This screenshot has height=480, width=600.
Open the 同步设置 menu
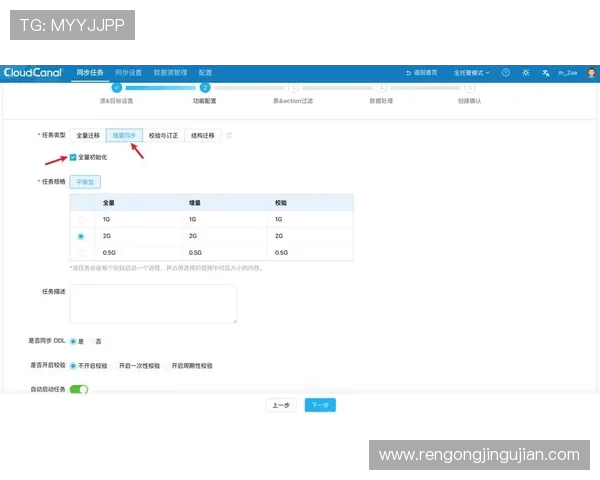128,73
